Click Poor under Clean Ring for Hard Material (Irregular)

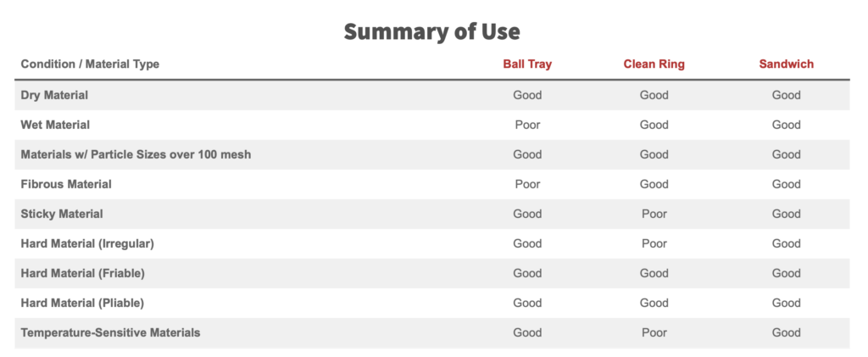click(x=654, y=243)
